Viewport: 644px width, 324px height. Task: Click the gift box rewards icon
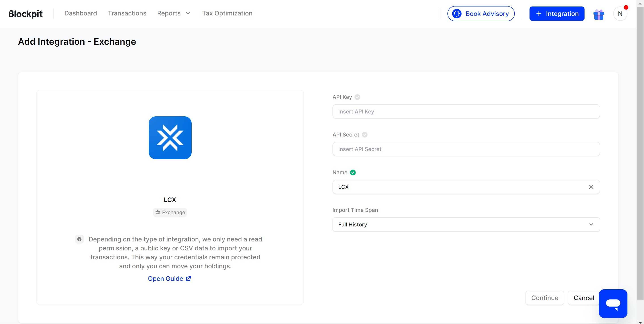(599, 14)
